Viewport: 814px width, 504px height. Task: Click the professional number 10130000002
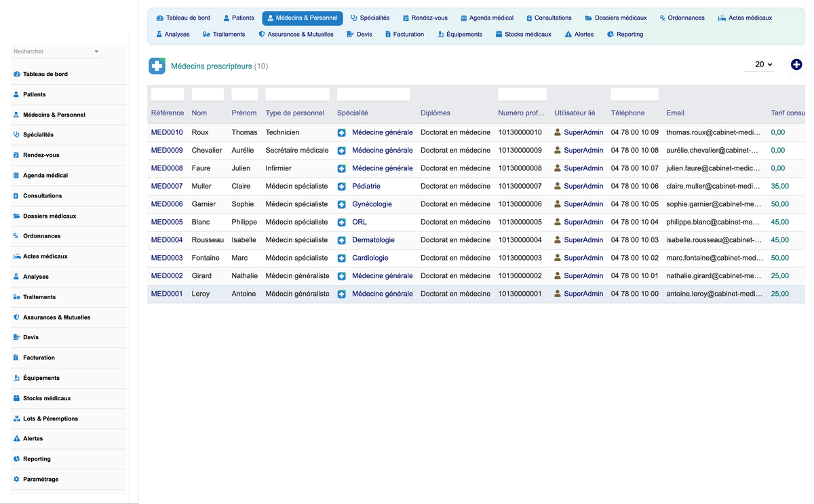coord(520,276)
